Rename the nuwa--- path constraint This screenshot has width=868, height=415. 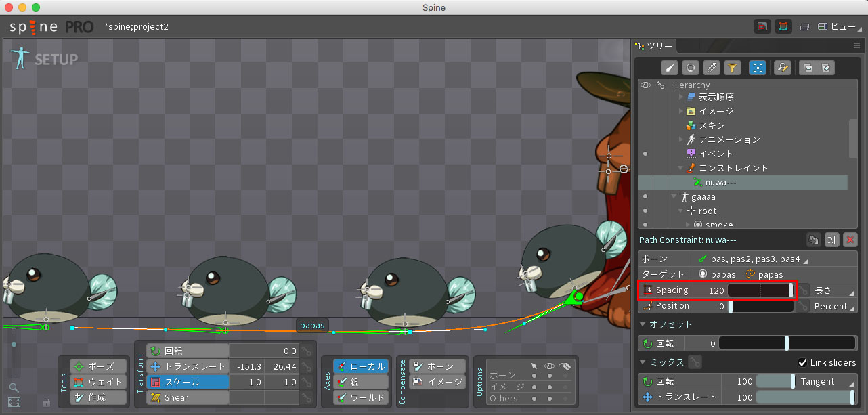click(832, 240)
